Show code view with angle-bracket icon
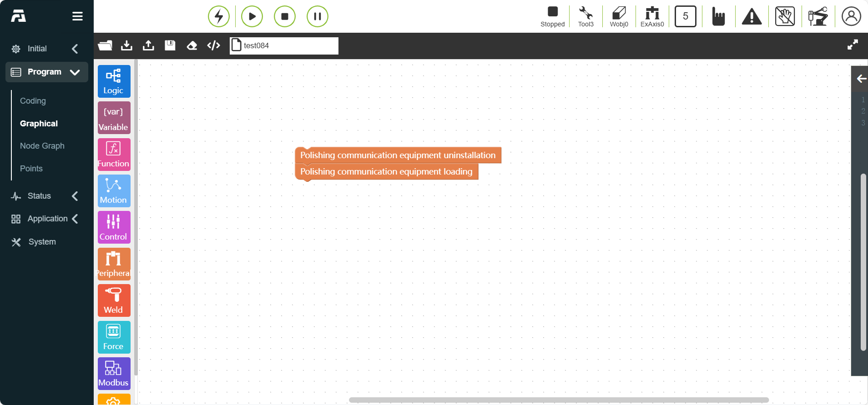This screenshot has width=868, height=405. click(214, 45)
